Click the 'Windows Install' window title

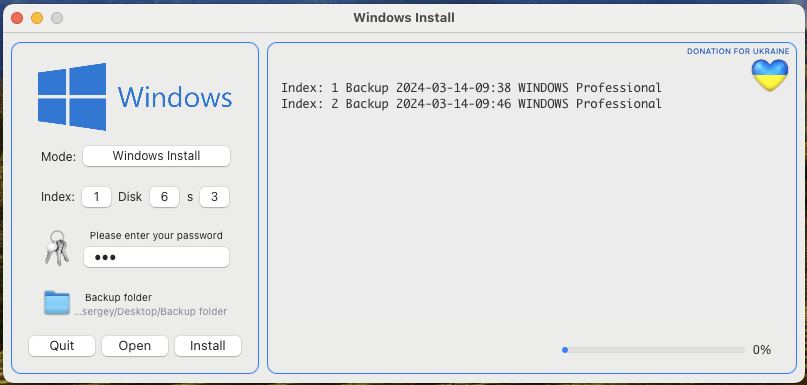[x=404, y=18]
